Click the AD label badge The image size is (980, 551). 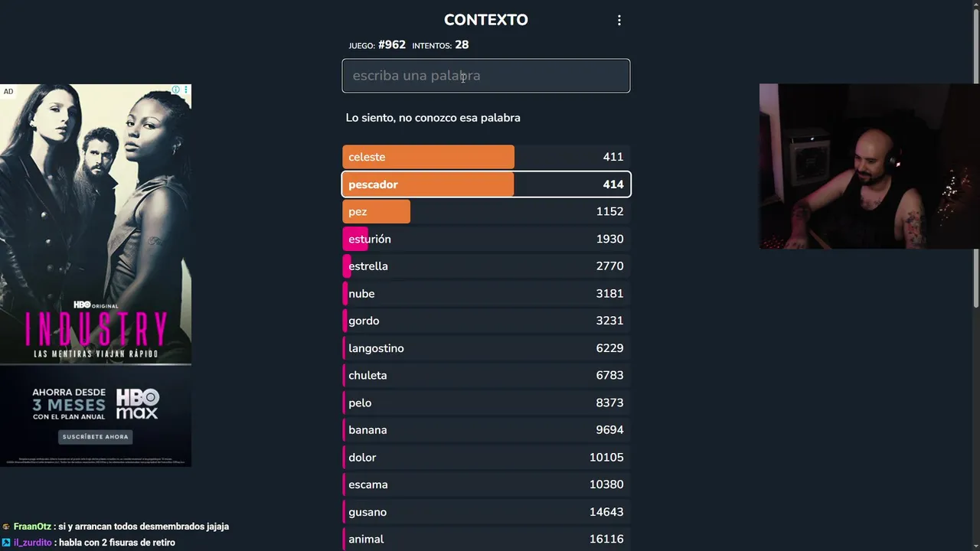pos(8,92)
